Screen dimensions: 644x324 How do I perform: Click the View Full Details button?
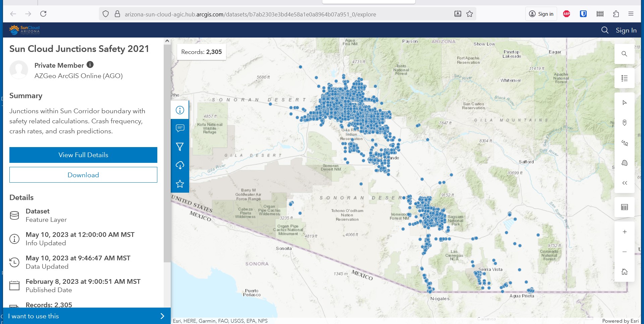(83, 155)
